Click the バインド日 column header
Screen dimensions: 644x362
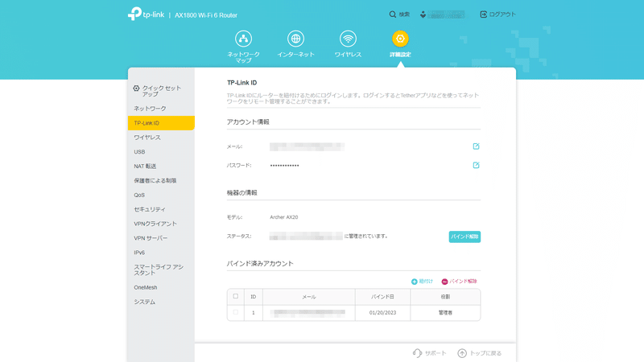(383, 296)
